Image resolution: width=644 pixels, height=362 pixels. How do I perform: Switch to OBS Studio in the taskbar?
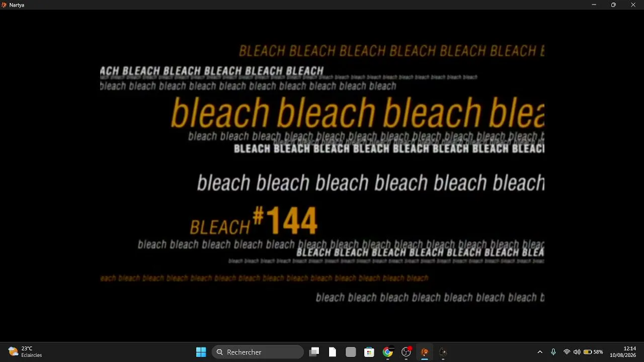[407, 352]
